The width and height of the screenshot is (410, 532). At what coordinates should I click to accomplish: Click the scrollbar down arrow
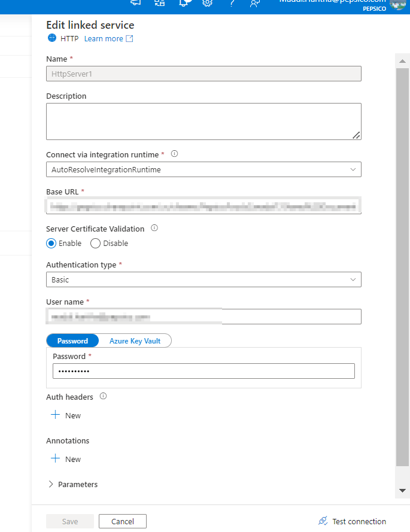pos(403,491)
